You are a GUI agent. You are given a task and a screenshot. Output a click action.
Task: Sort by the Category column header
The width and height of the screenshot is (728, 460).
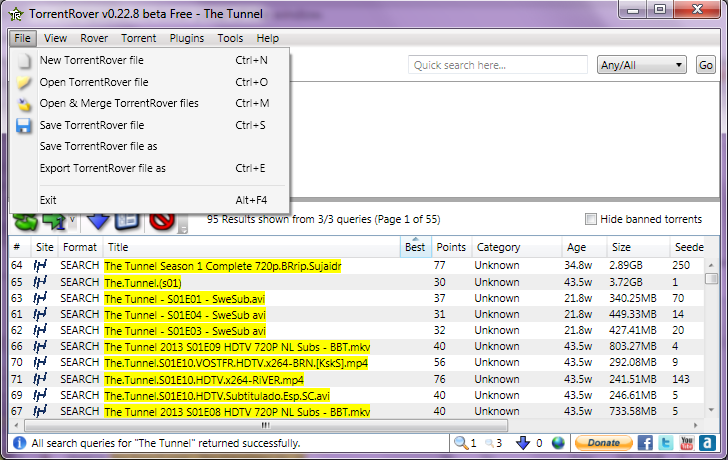click(x=516, y=247)
